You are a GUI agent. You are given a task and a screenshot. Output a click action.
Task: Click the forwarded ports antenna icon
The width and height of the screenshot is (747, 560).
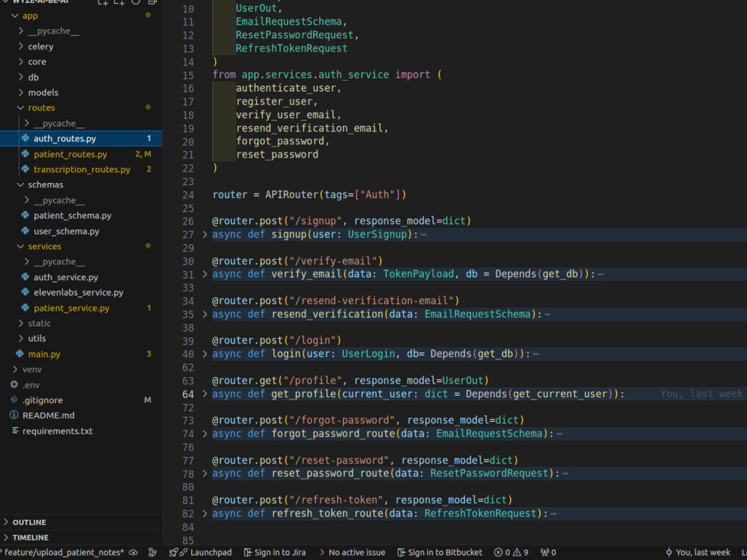[x=545, y=553]
